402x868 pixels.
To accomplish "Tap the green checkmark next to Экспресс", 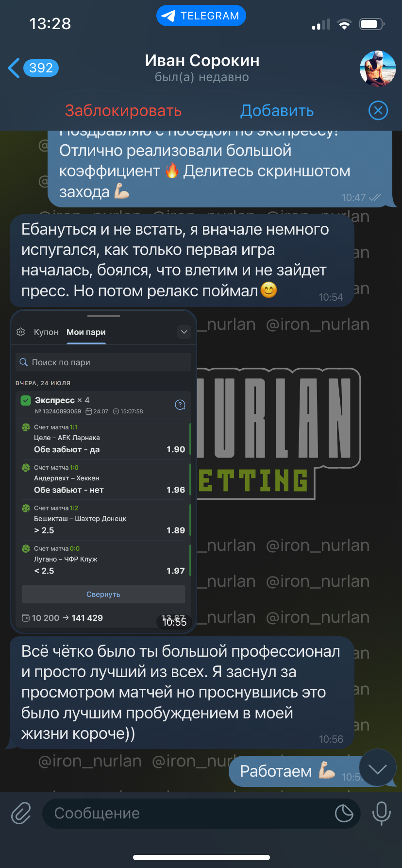I will [26, 401].
